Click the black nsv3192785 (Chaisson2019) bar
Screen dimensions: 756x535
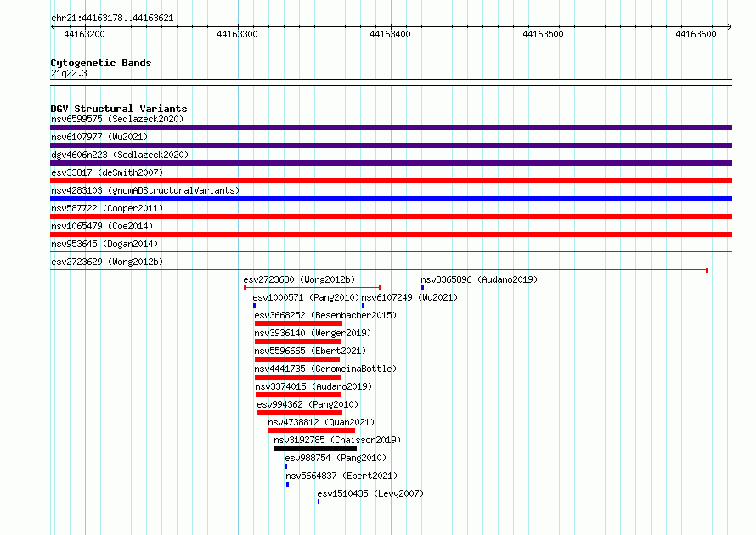tap(315, 448)
